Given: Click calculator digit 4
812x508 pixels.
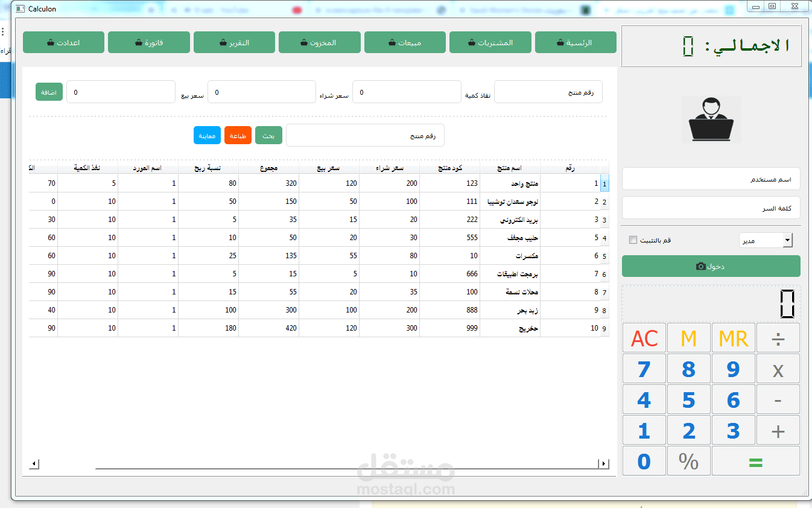Looking at the screenshot, I should [644, 399].
